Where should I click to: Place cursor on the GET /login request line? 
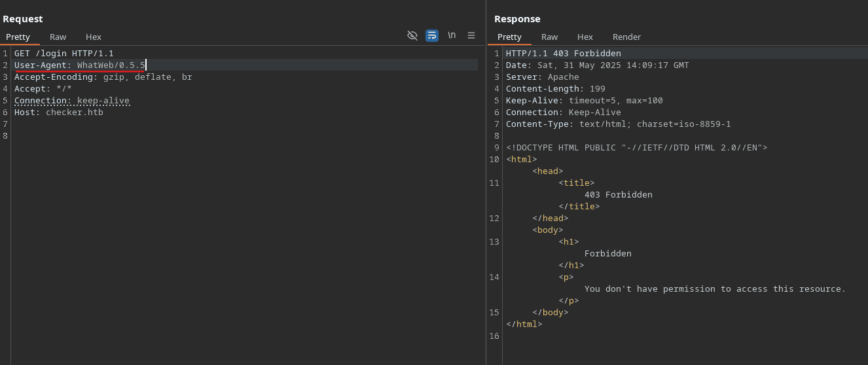pos(64,54)
